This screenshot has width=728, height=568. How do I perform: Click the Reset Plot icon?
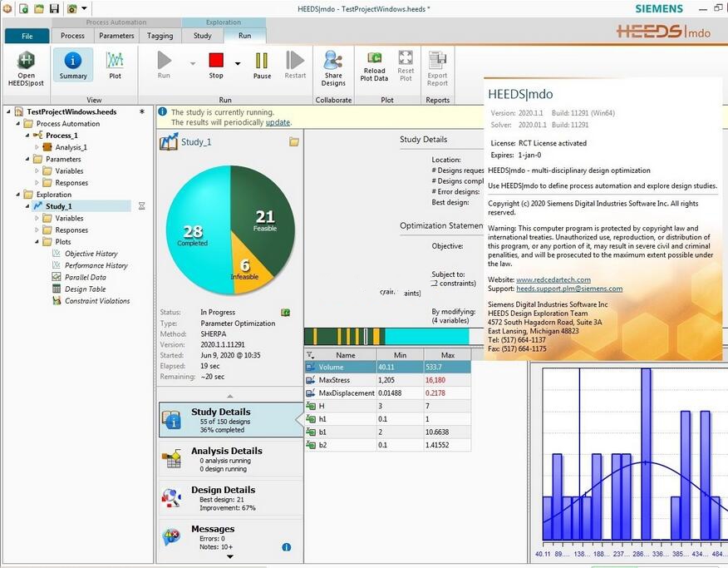(x=406, y=66)
